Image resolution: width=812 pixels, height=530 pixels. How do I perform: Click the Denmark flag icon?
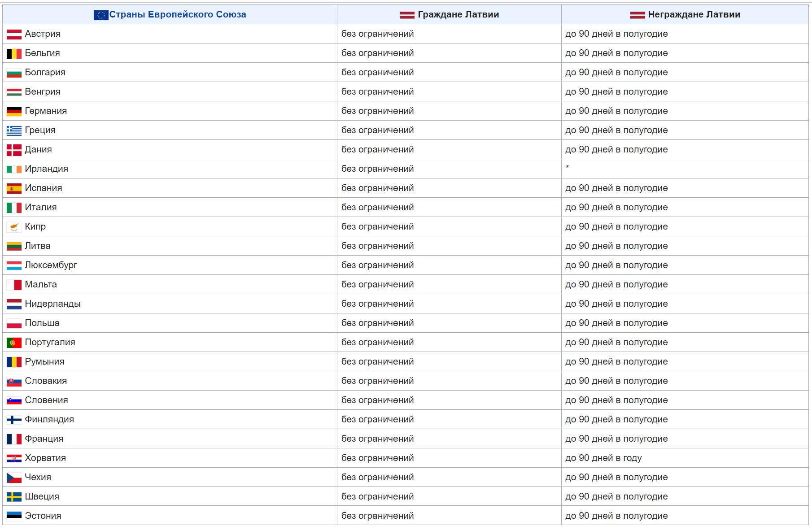coord(14,150)
